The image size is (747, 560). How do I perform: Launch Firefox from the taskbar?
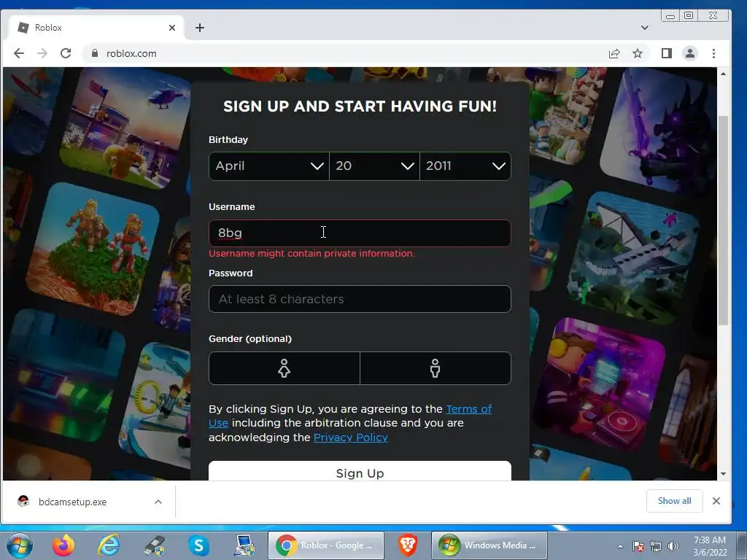point(63,545)
